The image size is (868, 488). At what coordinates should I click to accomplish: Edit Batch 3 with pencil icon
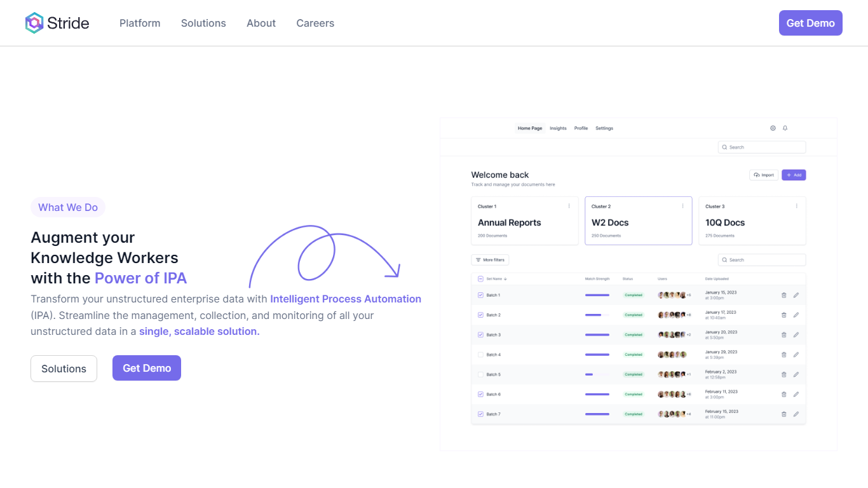coord(796,335)
